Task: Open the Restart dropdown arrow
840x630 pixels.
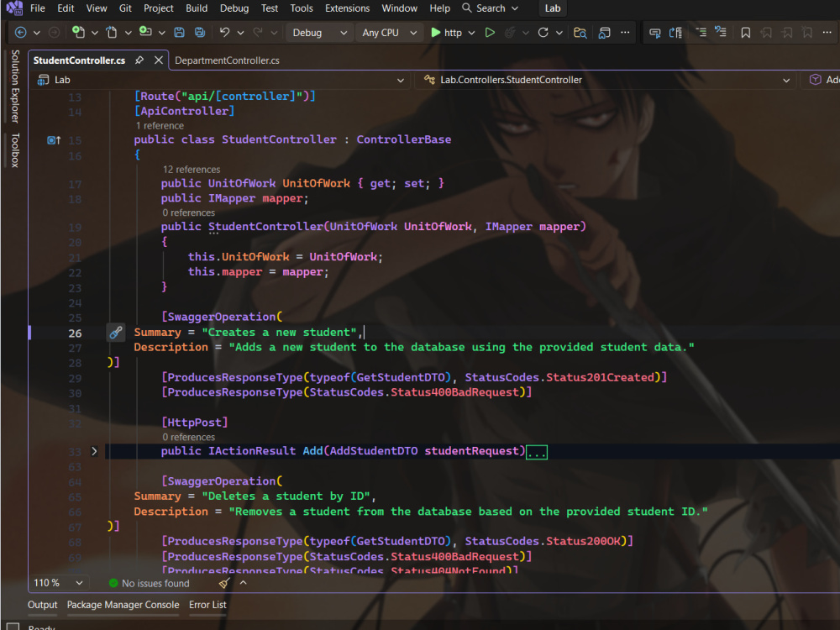Action: point(559,33)
